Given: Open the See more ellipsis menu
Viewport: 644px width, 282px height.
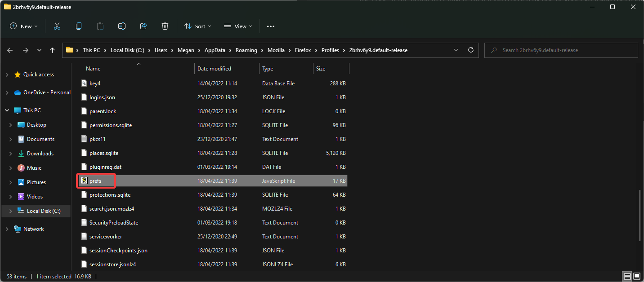Looking at the screenshot, I should click(271, 26).
